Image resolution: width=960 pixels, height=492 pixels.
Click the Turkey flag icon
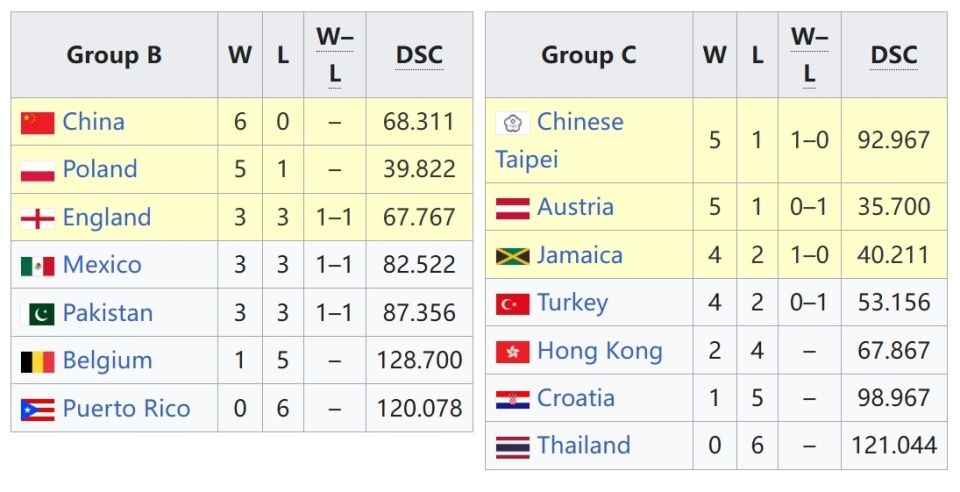(512, 304)
